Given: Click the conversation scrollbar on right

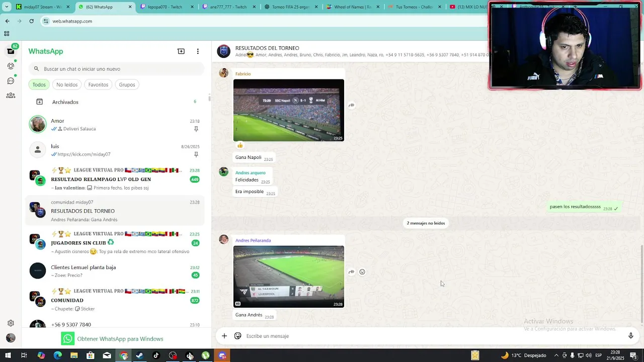Looking at the screenshot, I should pyautogui.click(x=641, y=284).
